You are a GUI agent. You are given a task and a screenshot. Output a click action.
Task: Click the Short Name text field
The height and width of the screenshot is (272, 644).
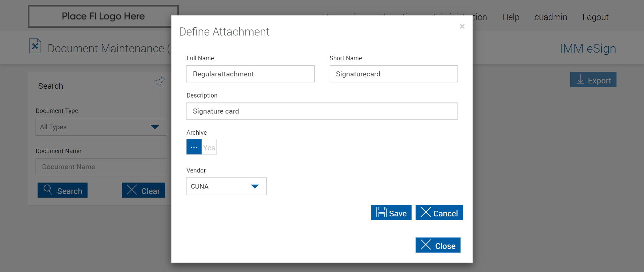[393, 74]
